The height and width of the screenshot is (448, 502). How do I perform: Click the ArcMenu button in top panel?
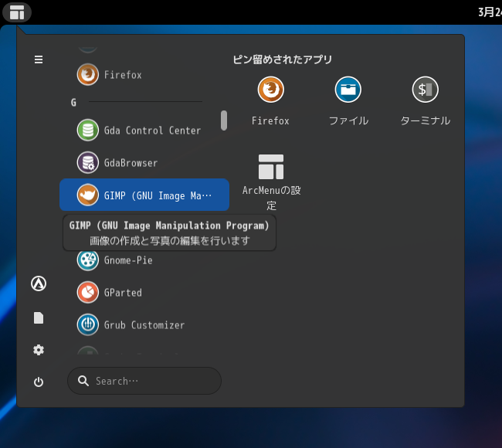click(x=17, y=12)
